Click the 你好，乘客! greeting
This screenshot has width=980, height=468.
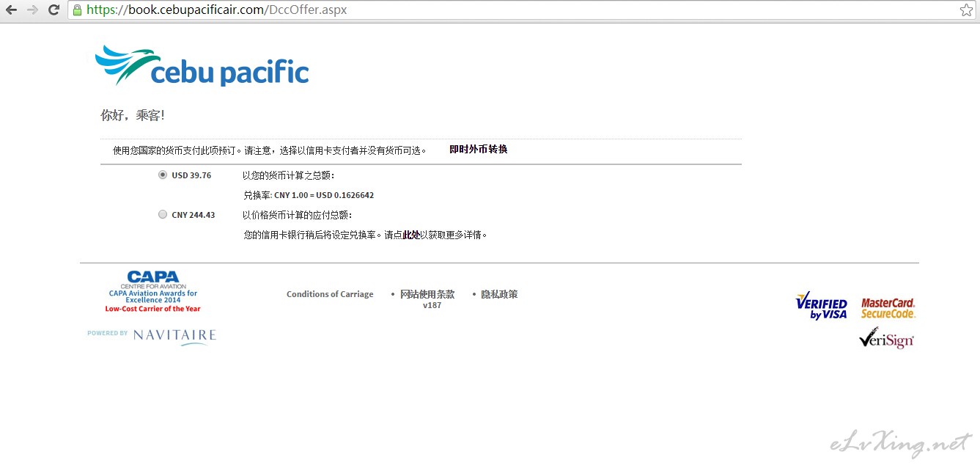[133, 115]
